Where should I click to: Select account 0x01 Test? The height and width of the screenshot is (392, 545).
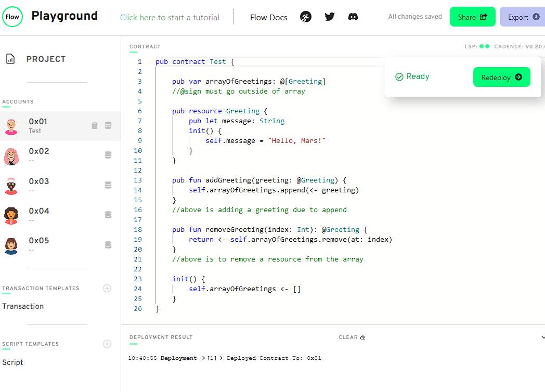pyautogui.click(x=60, y=126)
